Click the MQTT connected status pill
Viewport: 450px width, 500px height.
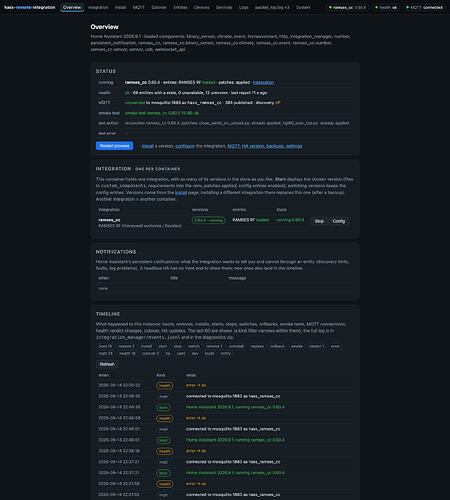click(424, 7)
